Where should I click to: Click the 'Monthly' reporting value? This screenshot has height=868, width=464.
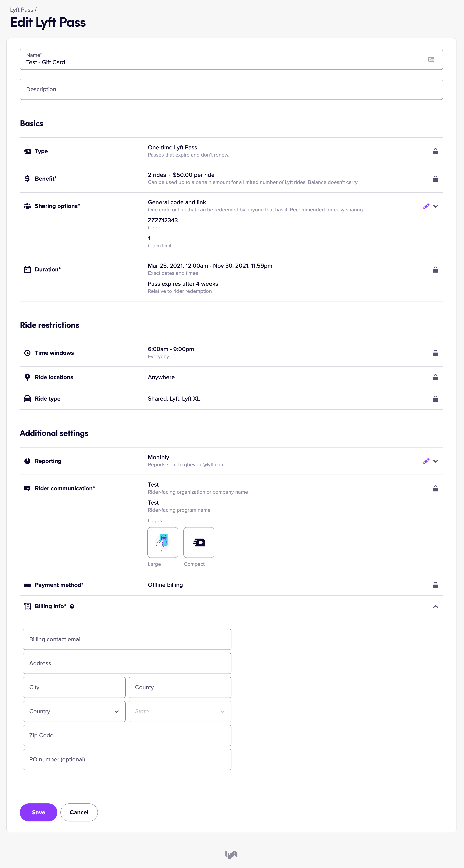click(x=158, y=457)
